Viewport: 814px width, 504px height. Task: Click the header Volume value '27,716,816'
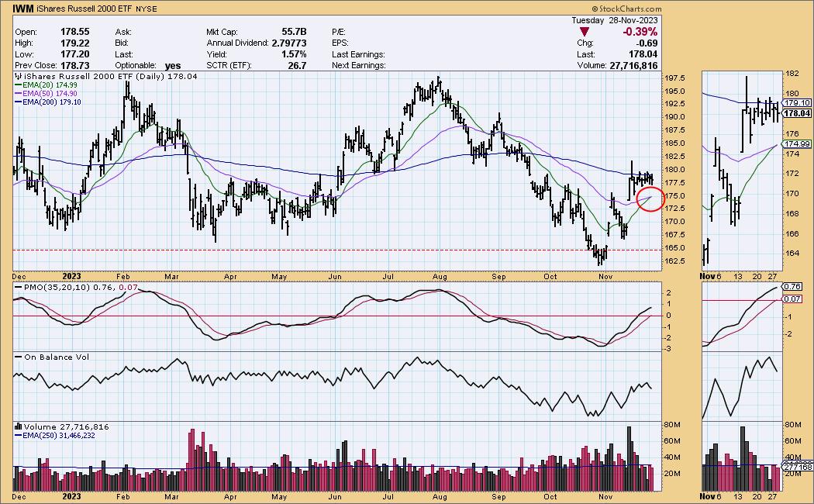633,65
